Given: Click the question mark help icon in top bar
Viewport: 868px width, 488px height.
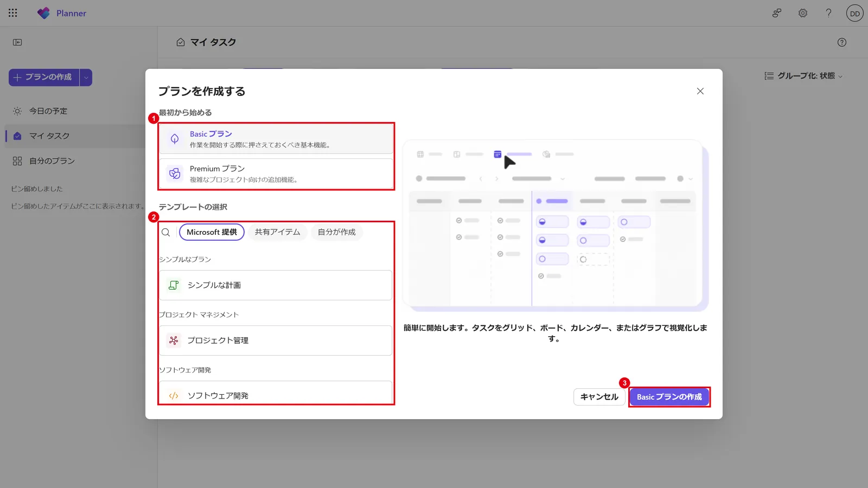Looking at the screenshot, I should coord(828,13).
